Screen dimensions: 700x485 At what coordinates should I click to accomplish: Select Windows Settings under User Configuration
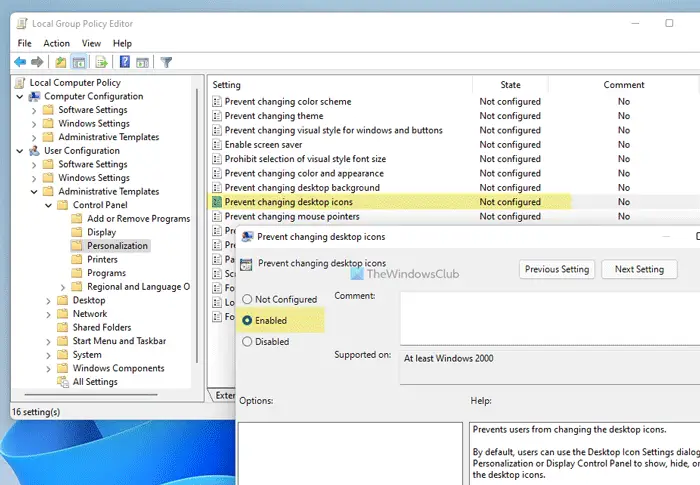(94, 178)
